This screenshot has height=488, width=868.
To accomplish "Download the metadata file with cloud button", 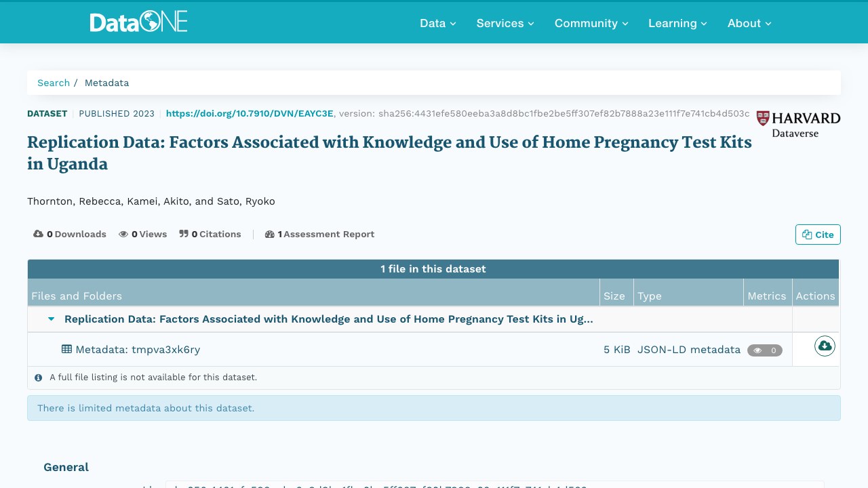I will pyautogui.click(x=825, y=346).
